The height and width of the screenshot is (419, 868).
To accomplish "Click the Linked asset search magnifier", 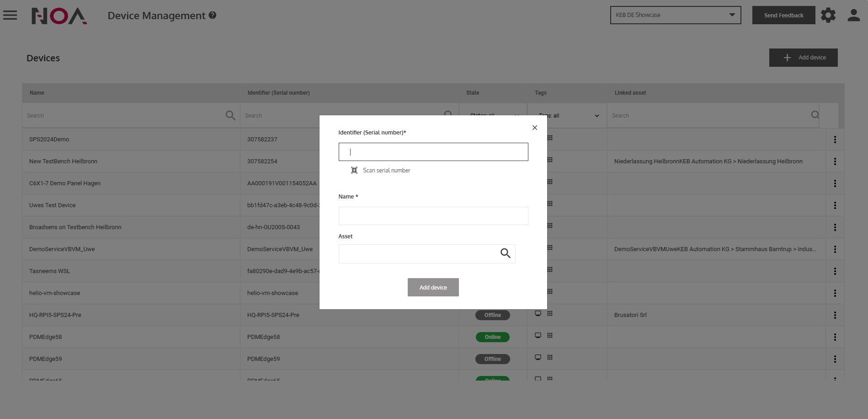I will click(815, 115).
